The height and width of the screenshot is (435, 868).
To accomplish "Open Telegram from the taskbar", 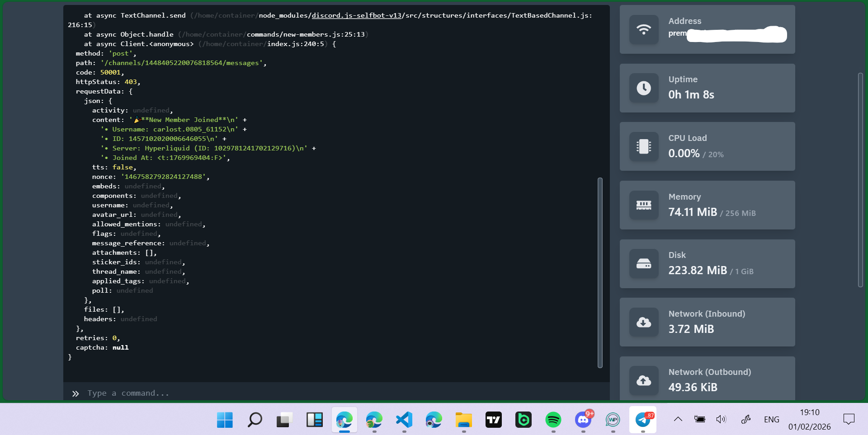I will (643, 420).
